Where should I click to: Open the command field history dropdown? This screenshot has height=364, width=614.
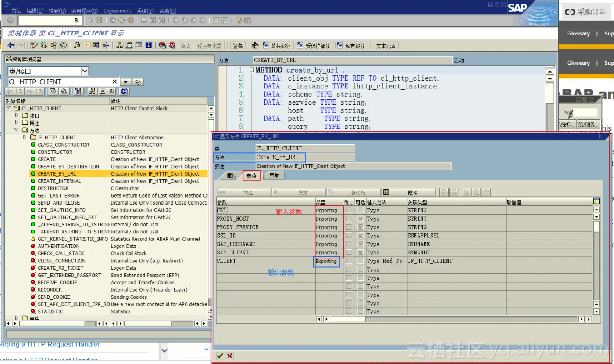pos(76,20)
